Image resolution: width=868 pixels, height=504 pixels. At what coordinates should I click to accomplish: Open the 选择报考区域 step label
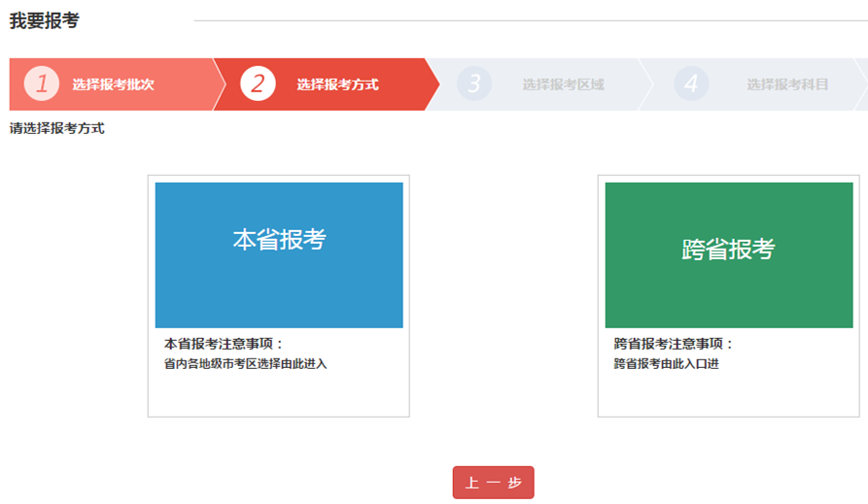(x=563, y=84)
